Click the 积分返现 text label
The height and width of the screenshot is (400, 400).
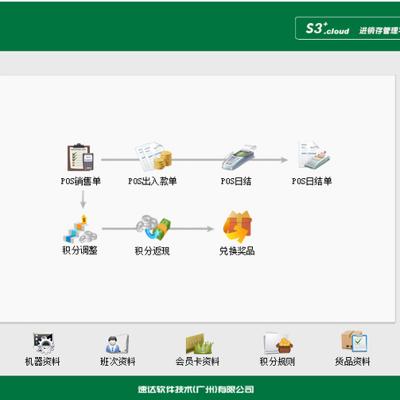(152, 251)
